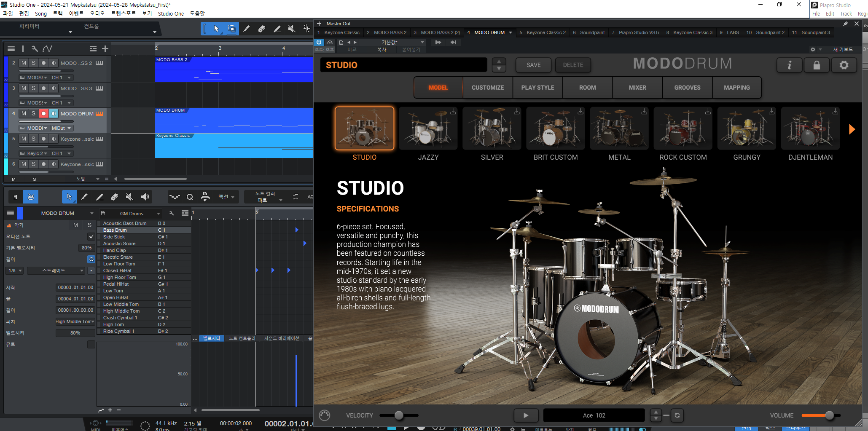This screenshot has width=868, height=431.
Task: Switch to the MIXER tab
Action: click(x=637, y=88)
